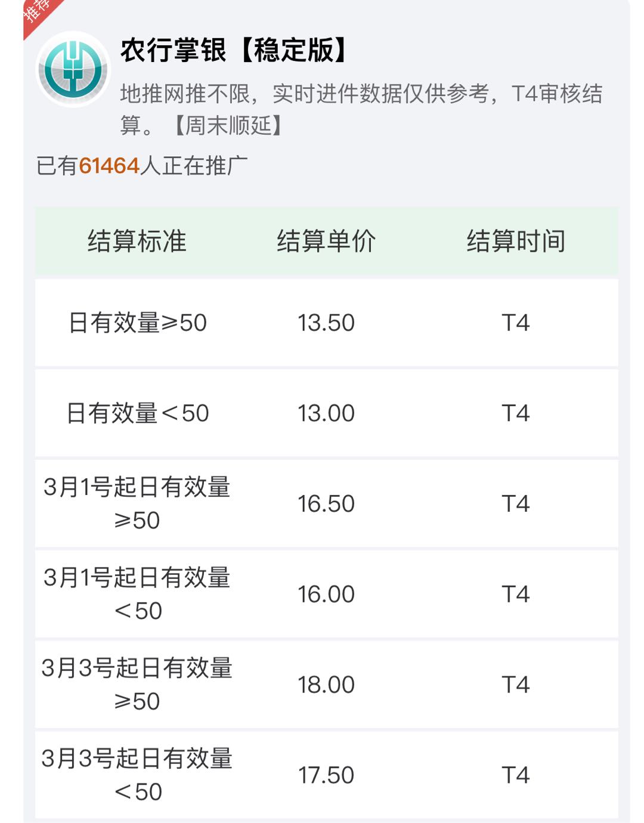The image size is (644, 823).
Task: Tap the 13.50 price cell
Action: click(326, 323)
